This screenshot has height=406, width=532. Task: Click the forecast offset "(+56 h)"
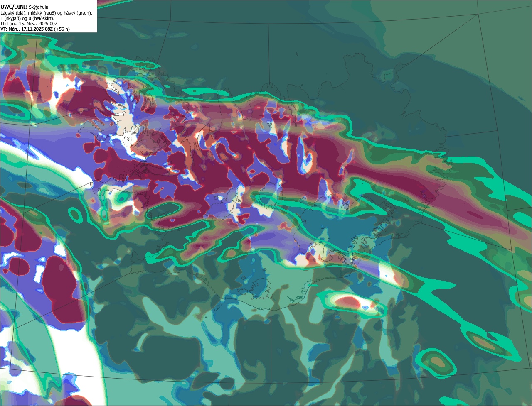[x=62, y=29]
